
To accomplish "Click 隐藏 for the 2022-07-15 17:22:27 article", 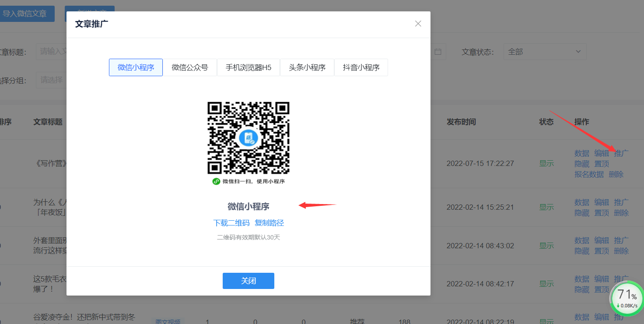I will pos(582,164).
